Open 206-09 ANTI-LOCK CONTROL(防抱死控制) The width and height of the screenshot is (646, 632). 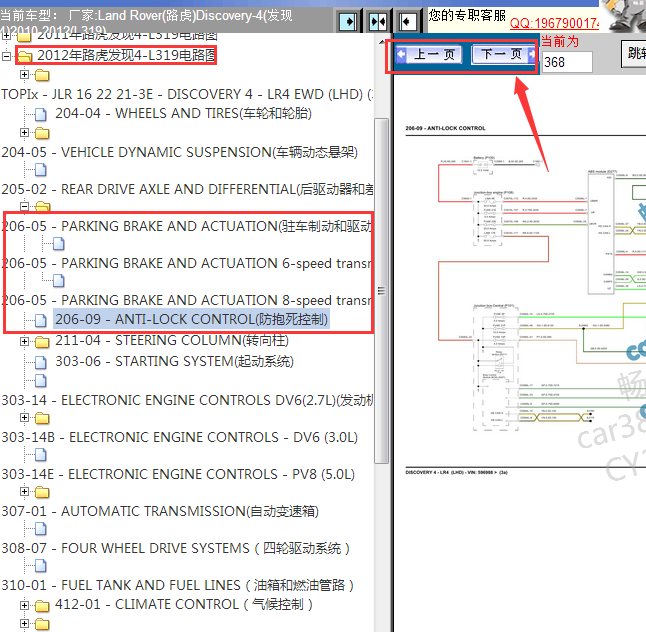coord(192,320)
